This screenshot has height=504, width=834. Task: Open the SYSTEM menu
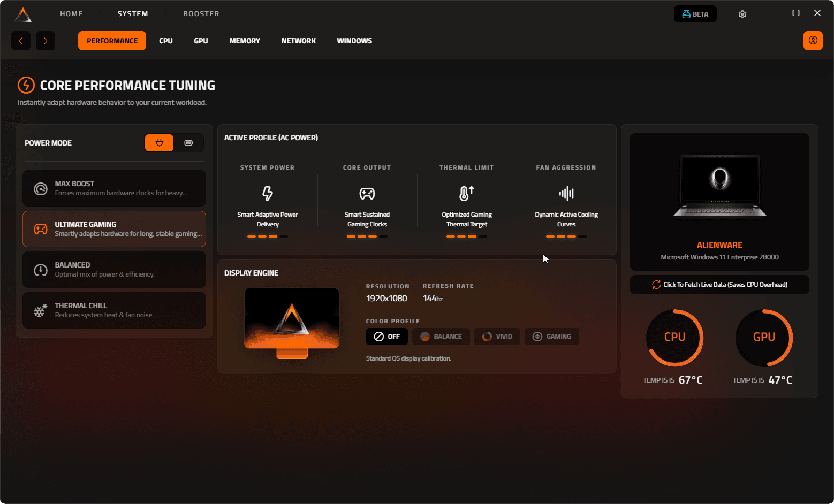[133, 14]
